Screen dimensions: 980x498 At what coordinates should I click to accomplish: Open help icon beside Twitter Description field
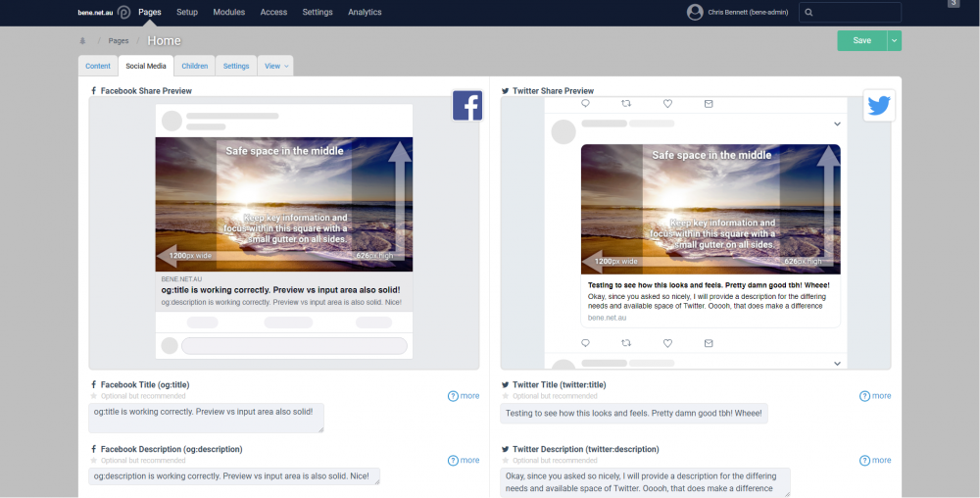tap(864, 460)
